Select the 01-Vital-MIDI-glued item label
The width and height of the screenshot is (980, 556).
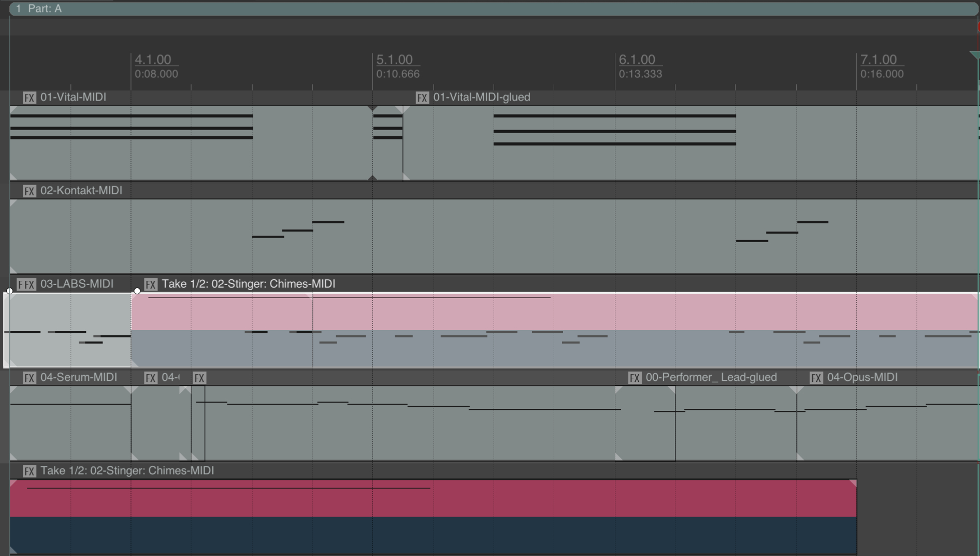point(482,97)
